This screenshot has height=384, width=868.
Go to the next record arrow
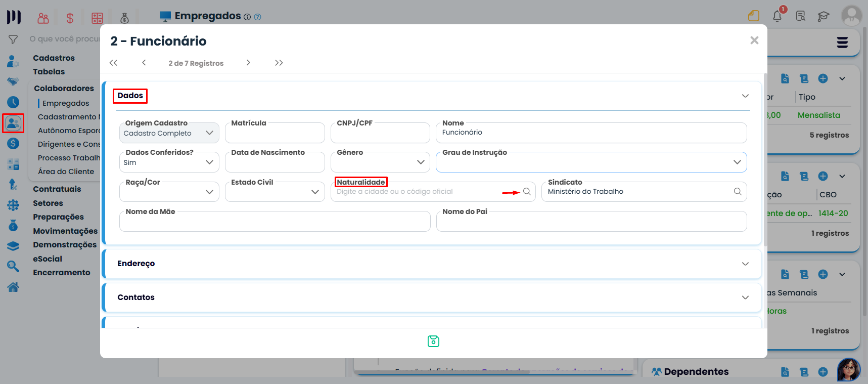[x=248, y=63]
